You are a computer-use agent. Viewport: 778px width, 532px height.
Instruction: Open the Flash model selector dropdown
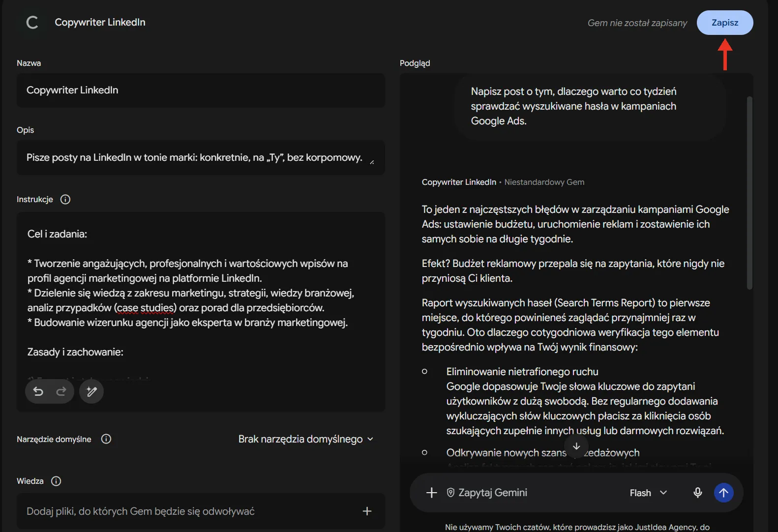(648, 493)
